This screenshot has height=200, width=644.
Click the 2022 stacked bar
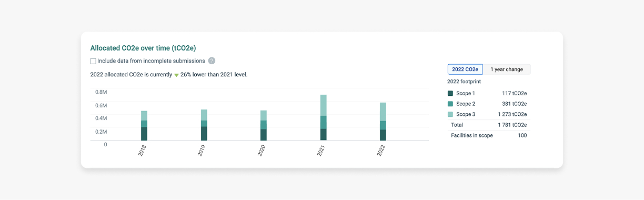coord(383,122)
